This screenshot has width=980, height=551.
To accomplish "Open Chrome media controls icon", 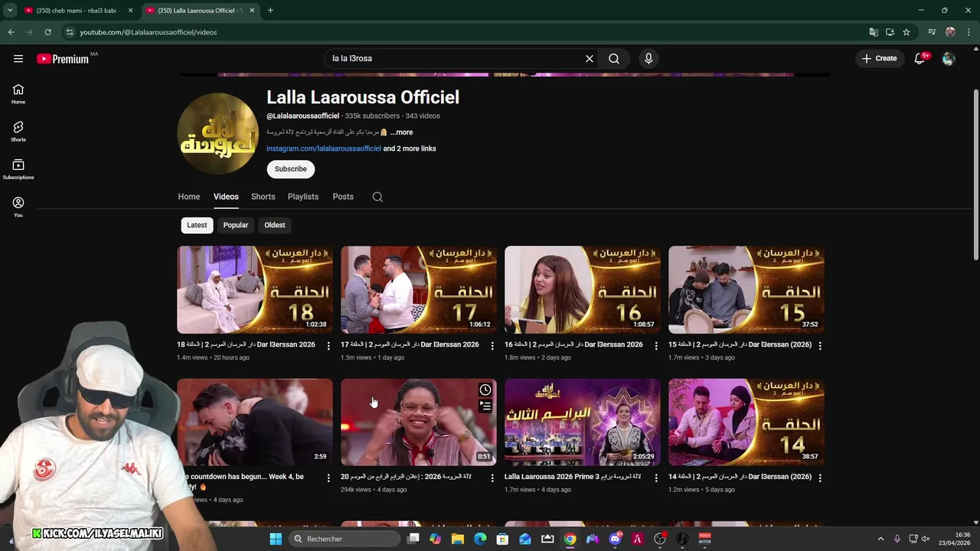I will [932, 32].
